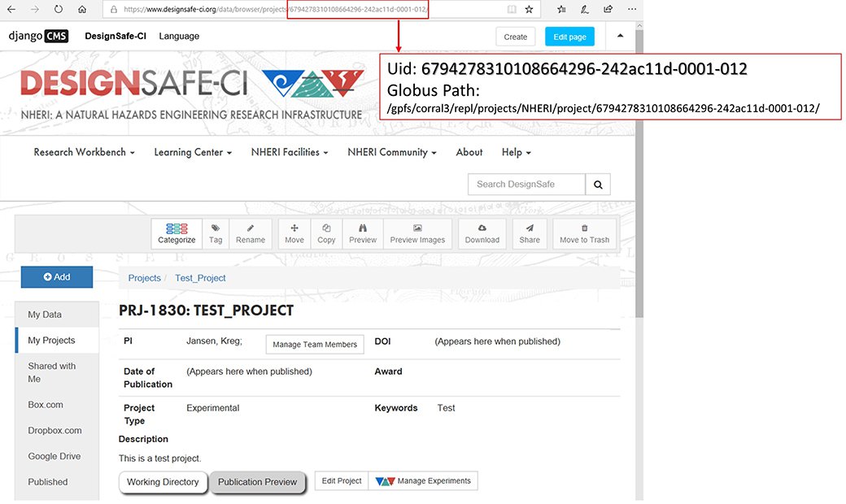Click the blue Add button
This screenshot has width=846, height=504.
click(x=57, y=277)
